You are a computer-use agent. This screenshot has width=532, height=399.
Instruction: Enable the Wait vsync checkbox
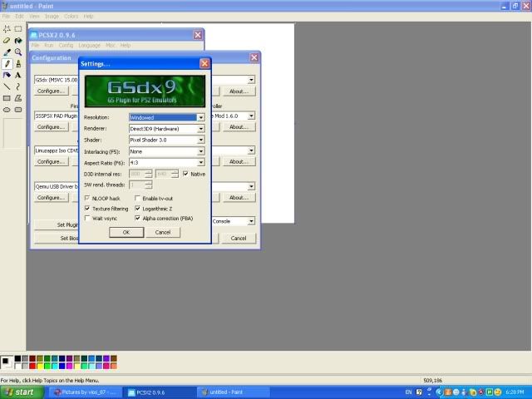87,218
